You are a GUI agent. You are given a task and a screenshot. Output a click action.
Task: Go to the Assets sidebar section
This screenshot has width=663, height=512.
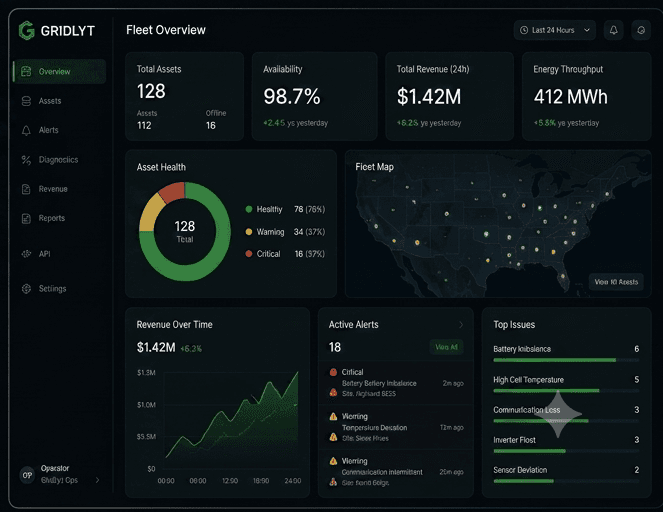click(x=50, y=101)
